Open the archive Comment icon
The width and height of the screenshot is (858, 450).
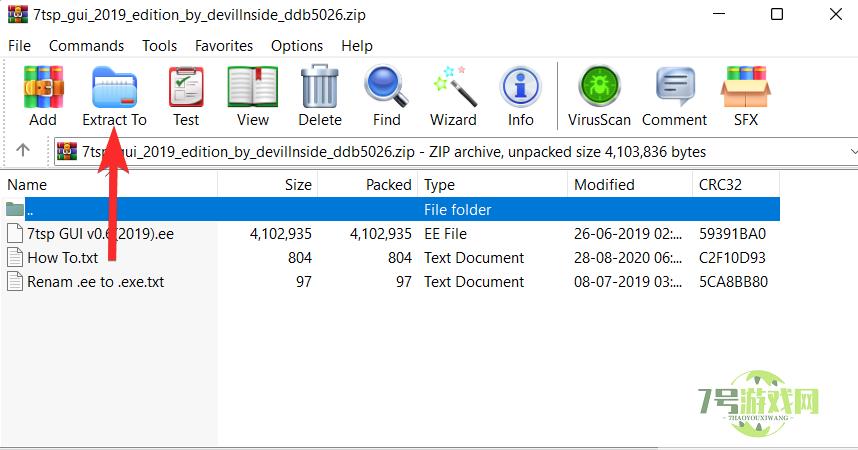(x=675, y=86)
